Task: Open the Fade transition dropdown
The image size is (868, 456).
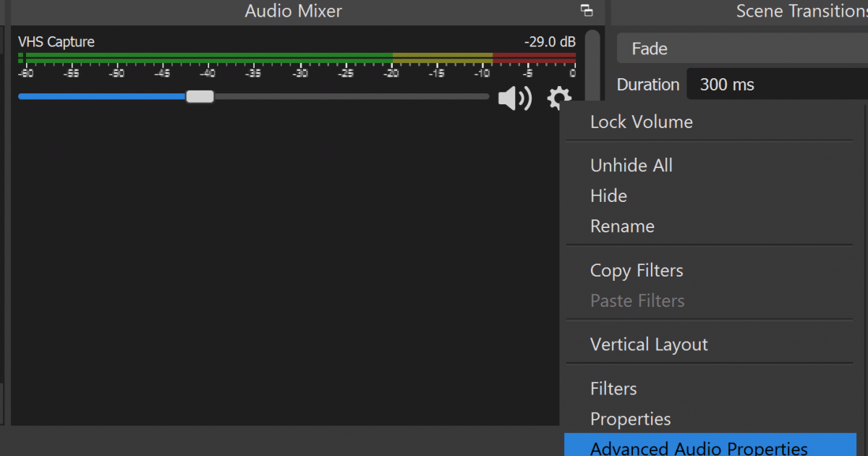Action: [741, 49]
